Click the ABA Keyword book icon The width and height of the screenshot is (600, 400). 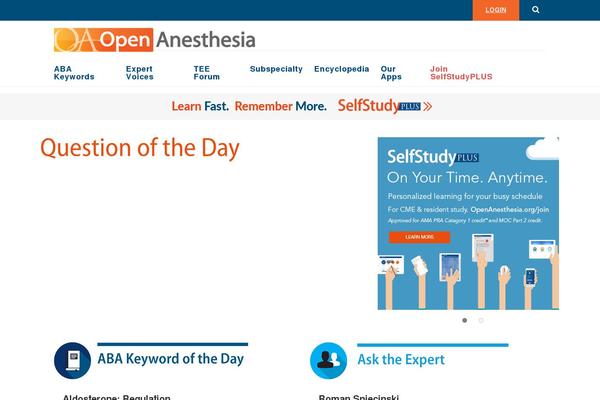click(72, 360)
